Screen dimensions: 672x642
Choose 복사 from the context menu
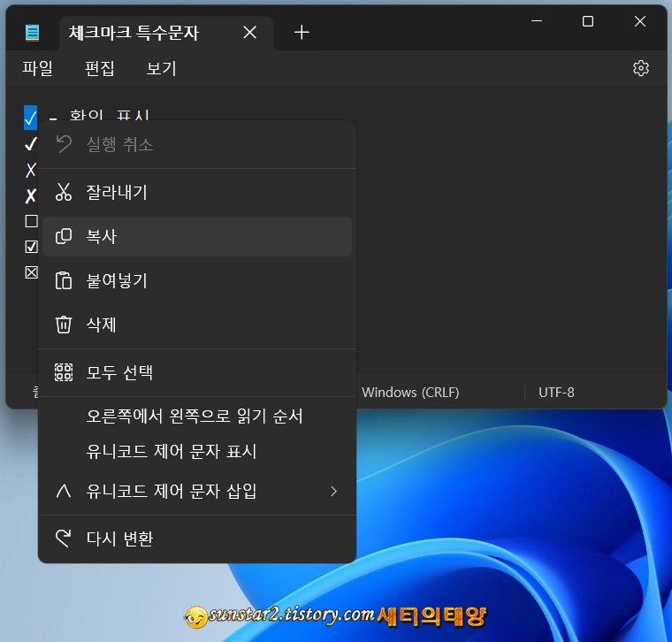197,237
